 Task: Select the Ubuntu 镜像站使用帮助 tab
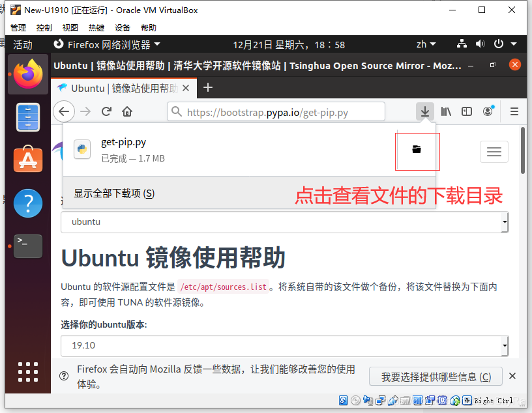[124, 88]
